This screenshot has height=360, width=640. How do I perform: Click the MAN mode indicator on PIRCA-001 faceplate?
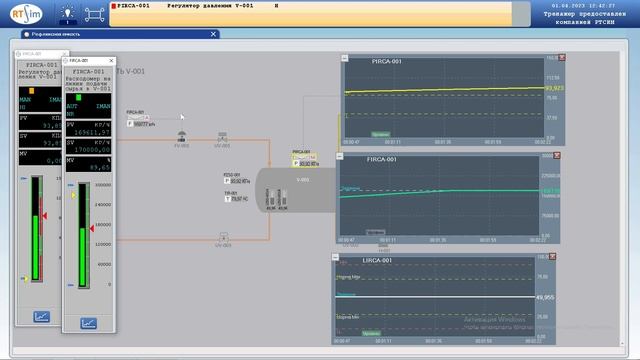25,100
